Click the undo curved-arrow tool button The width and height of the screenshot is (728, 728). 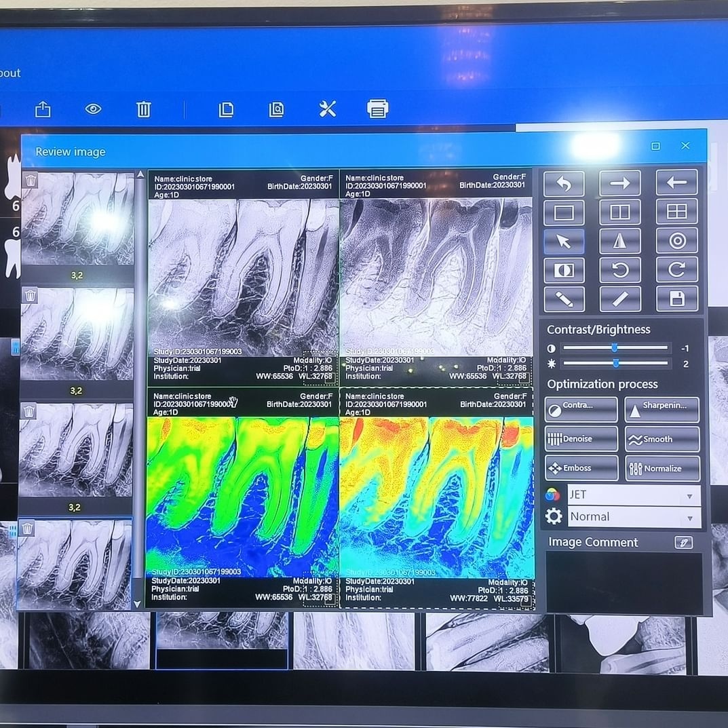pos(564,183)
